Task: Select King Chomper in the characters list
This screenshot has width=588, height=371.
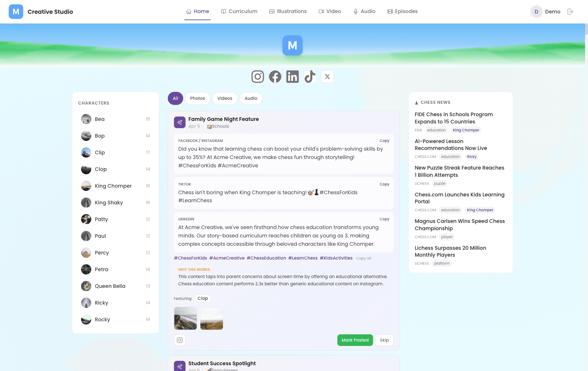Action: (113, 186)
